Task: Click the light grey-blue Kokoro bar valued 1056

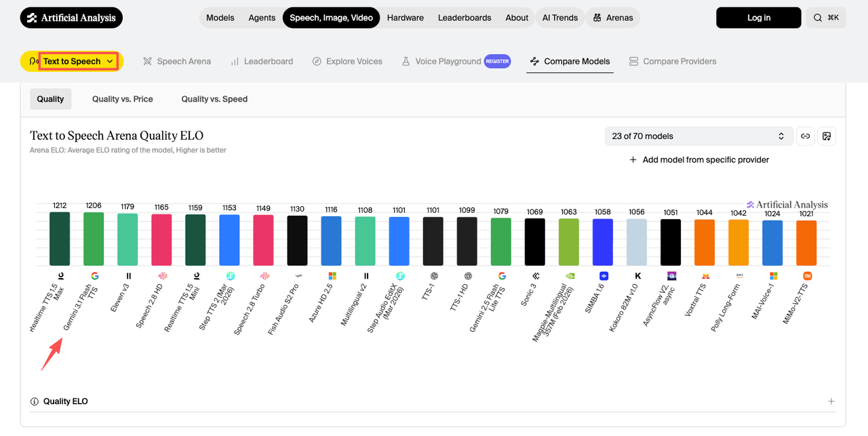Action: pos(637,242)
